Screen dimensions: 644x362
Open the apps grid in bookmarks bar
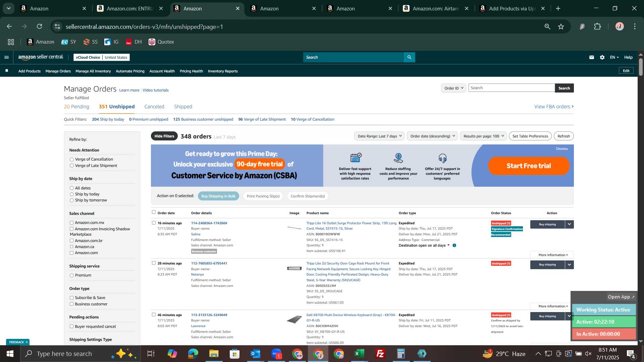[11, 42]
